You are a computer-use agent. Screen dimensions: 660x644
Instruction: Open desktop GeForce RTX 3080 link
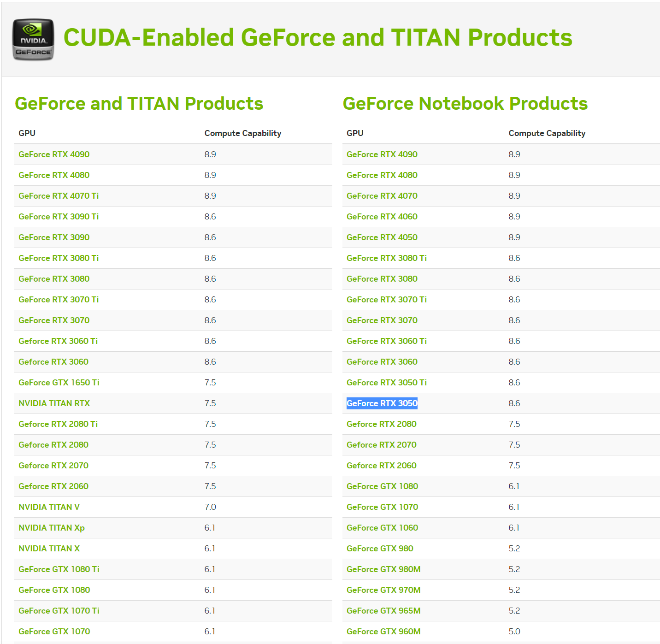(x=54, y=279)
